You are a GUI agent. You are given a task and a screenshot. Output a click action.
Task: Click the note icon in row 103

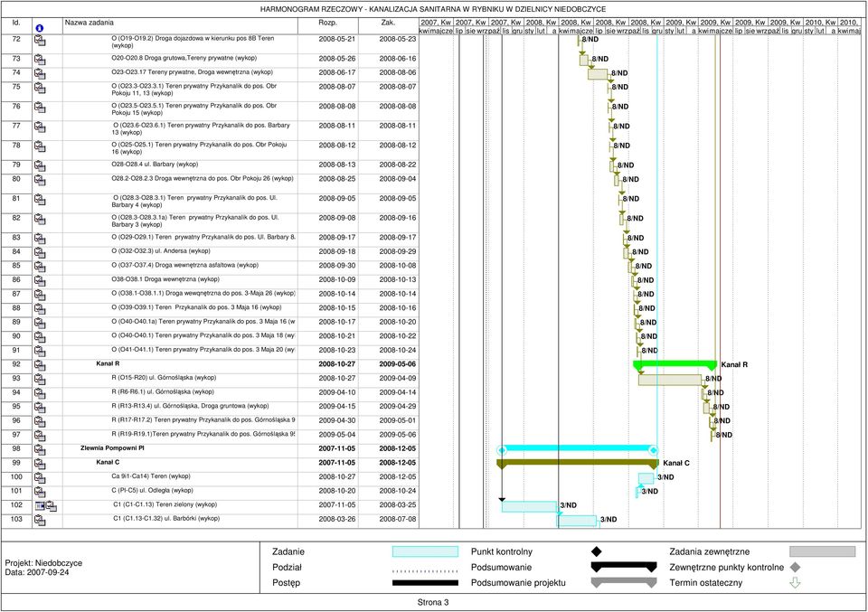pyautogui.click(x=40, y=521)
